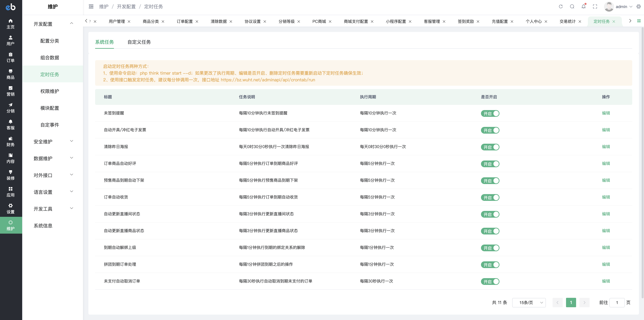Screen dimensions: 644x320
Task: Open the theme settings gear icon
Action: pyautogui.click(x=638, y=7)
